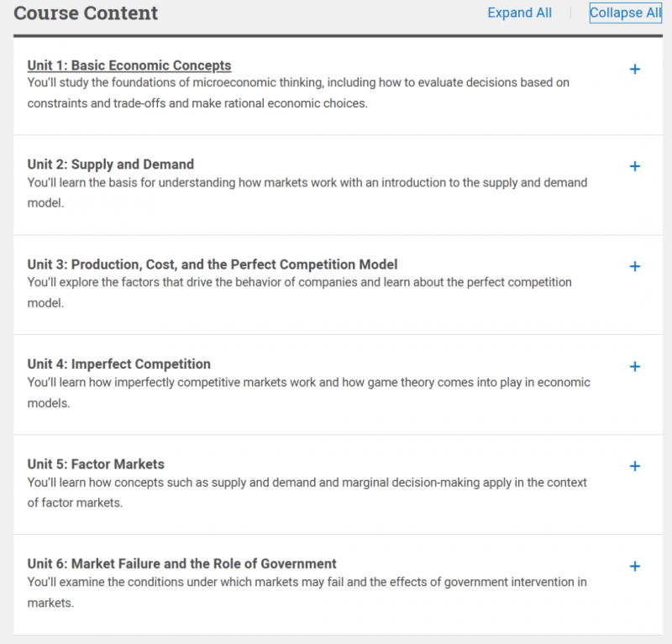Select Unit 6: Market Failure heading
This screenshot has height=644, width=672.
click(x=181, y=564)
